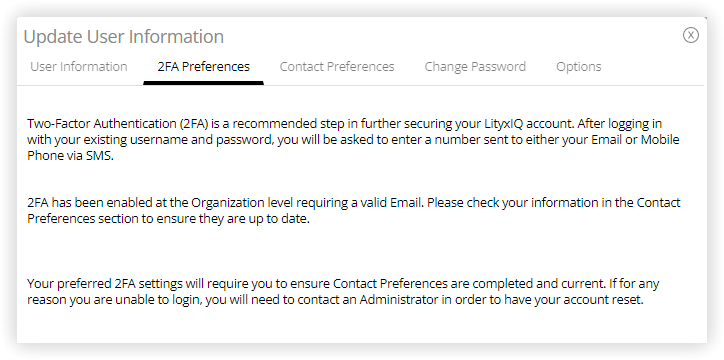The image size is (724, 360).
Task: Click the word Administrator in the last paragraph
Action: pos(398,300)
